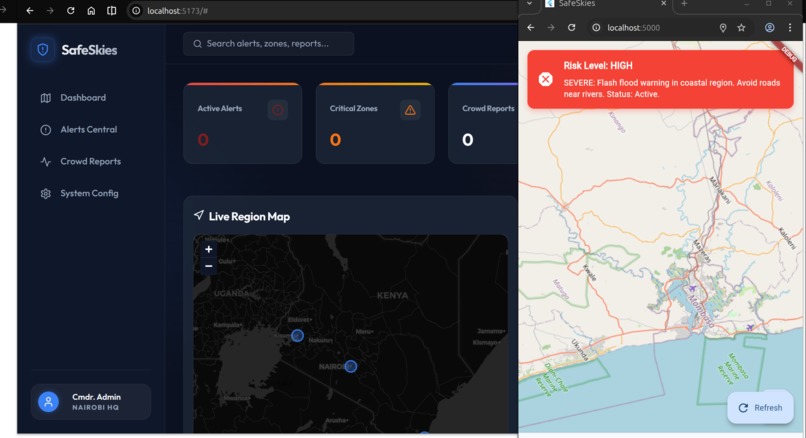The height and width of the screenshot is (438, 806).
Task: Click the Live Region Map navigation arrow icon
Action: coord(199,215)
